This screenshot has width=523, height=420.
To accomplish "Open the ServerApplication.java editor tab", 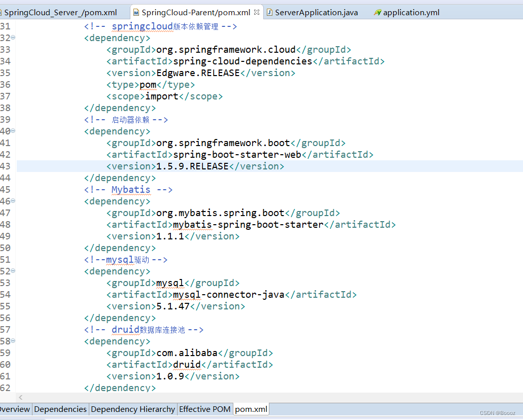I will pyautogui.click(x=316, y=13).
